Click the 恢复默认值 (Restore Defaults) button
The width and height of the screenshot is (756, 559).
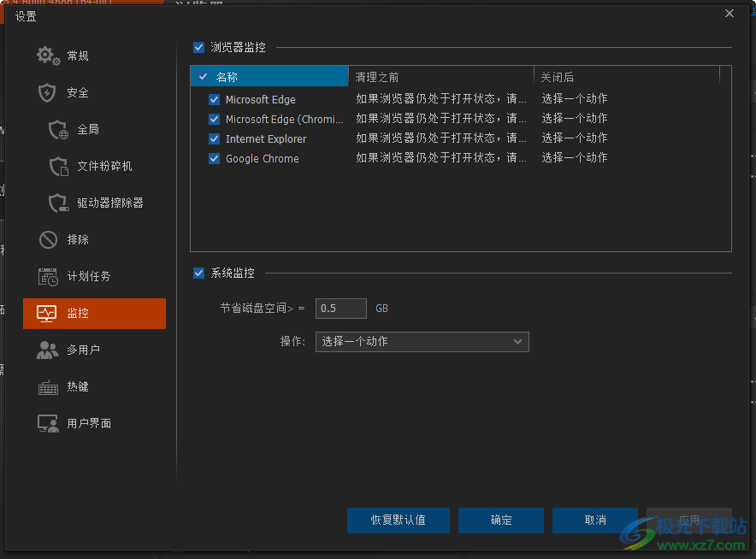398,520
